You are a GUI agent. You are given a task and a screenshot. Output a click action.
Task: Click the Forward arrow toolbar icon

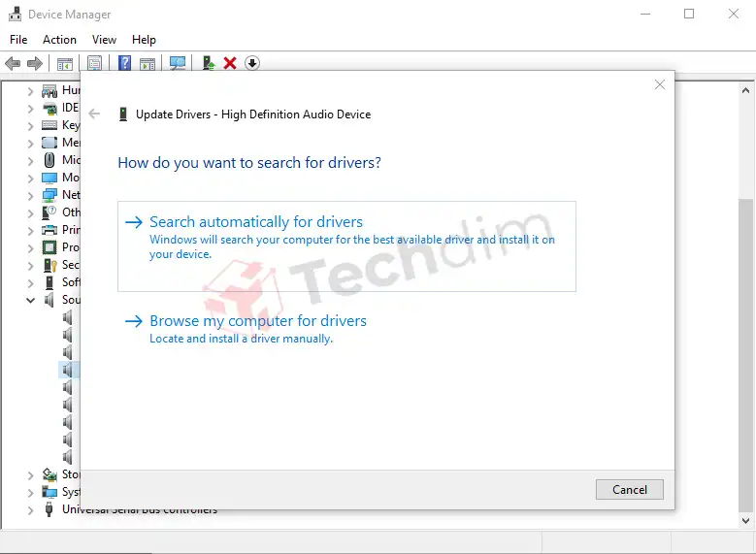pos(35,63)
